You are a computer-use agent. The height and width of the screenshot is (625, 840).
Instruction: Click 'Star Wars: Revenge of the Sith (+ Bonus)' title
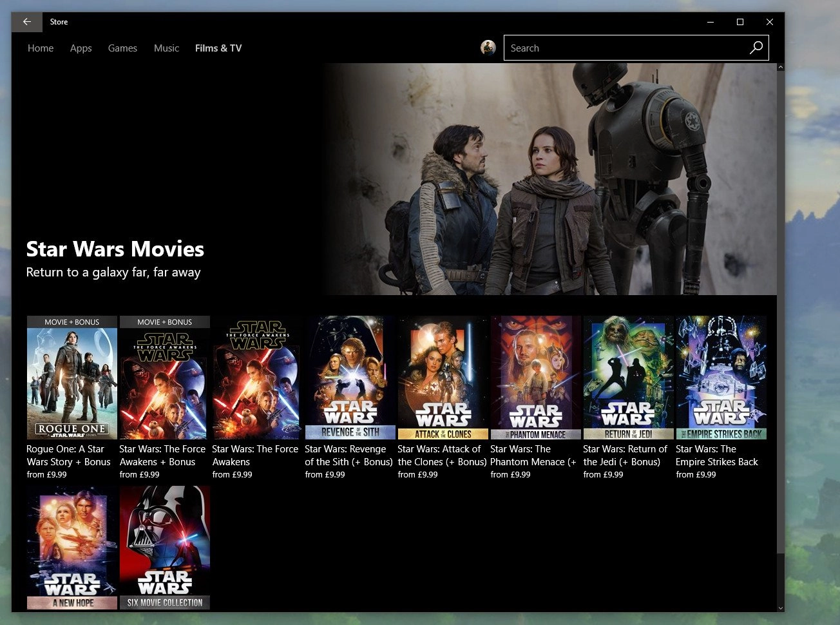(x=348, y=456)
